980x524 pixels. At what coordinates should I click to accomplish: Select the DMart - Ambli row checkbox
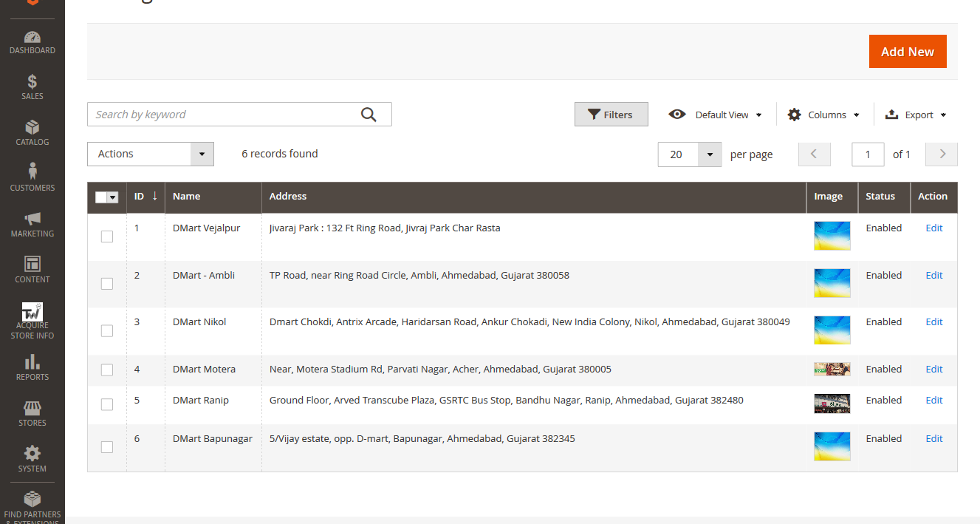click(107, 284)
